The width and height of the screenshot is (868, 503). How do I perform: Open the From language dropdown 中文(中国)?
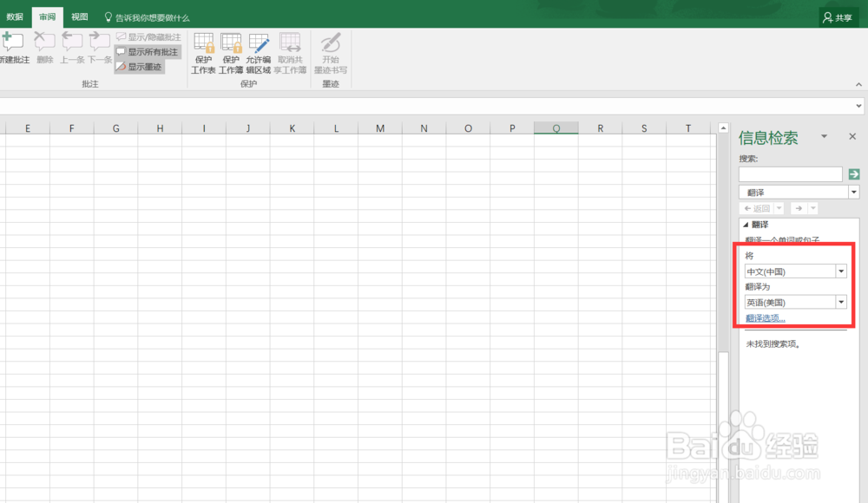click(x=841, y=271)
